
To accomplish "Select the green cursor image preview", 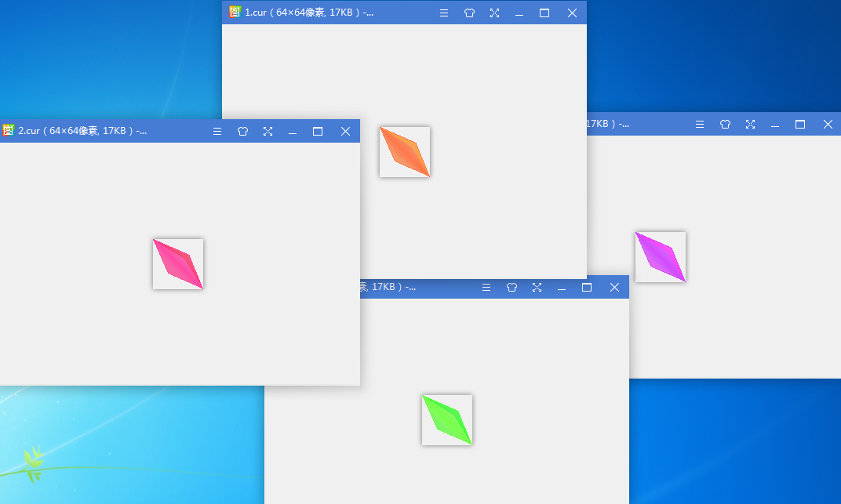I will click(x=447, y=420).
